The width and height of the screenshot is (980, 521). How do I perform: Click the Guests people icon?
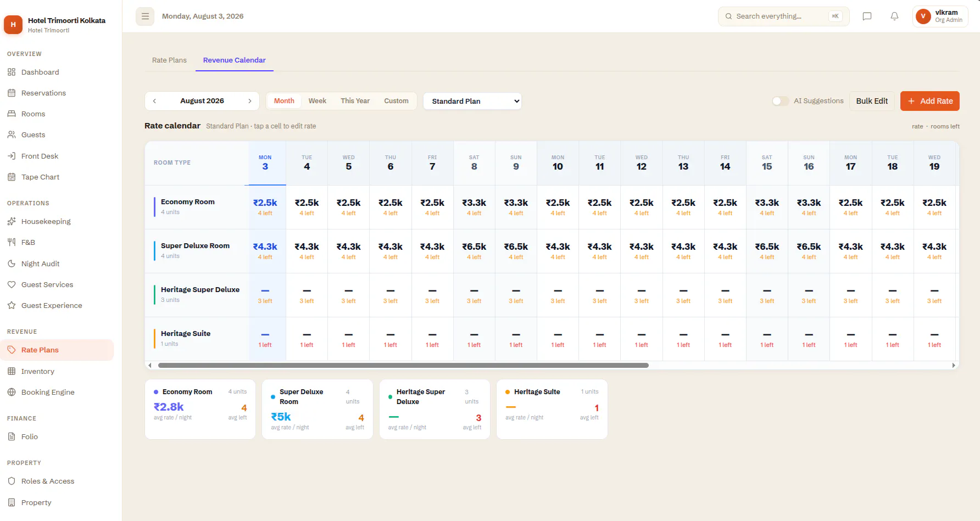point(12,135)
